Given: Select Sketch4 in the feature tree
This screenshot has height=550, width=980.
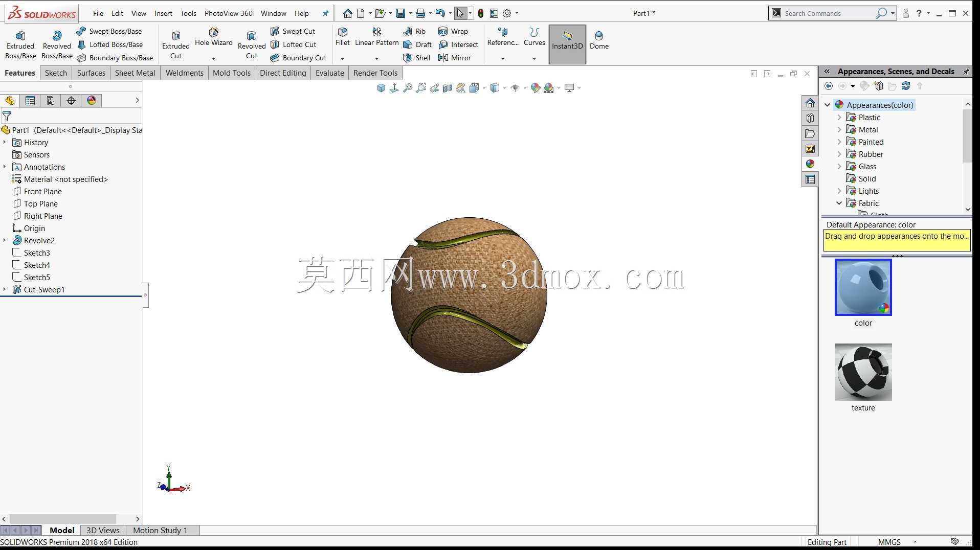Looking at the screenshot, I should point(37,265).
